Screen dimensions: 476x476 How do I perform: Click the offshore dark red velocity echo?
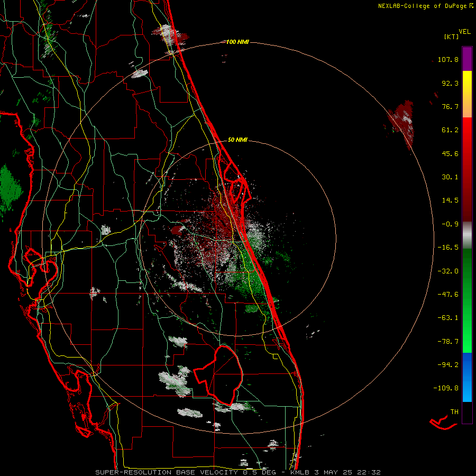pos(402,124)
